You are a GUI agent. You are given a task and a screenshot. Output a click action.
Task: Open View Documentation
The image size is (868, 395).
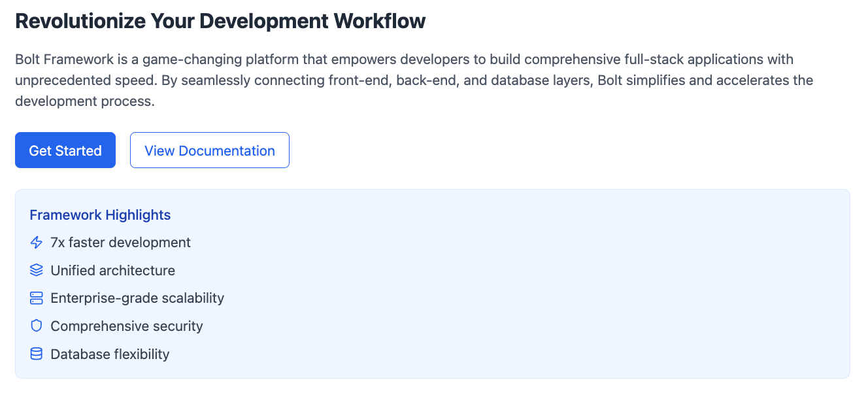tap(209, 150)
